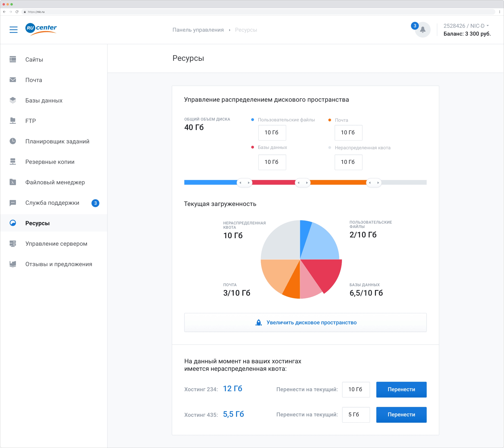The width and height of the screenshot is (504, 448).
Task: Click the Почта envelope icon in sidebar
Action: pyautogui.click(x=13, y=80)
